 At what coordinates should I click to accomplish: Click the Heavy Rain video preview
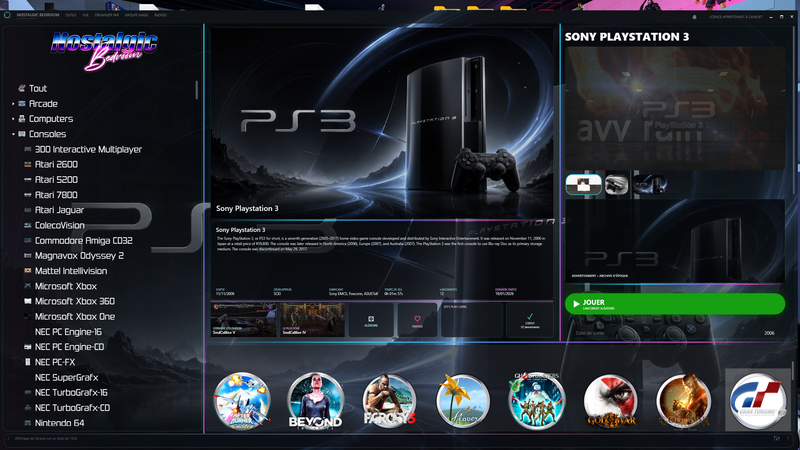674,108
